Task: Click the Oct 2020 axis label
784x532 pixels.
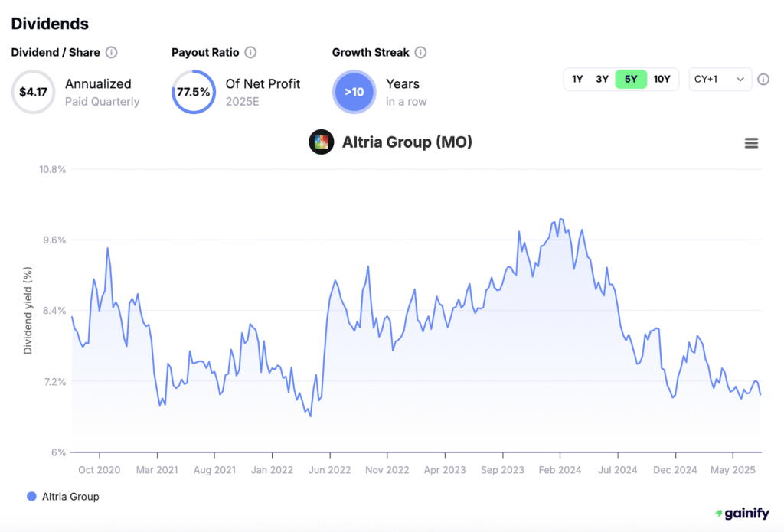Action: pyautogui.click(x=99, y=470)
